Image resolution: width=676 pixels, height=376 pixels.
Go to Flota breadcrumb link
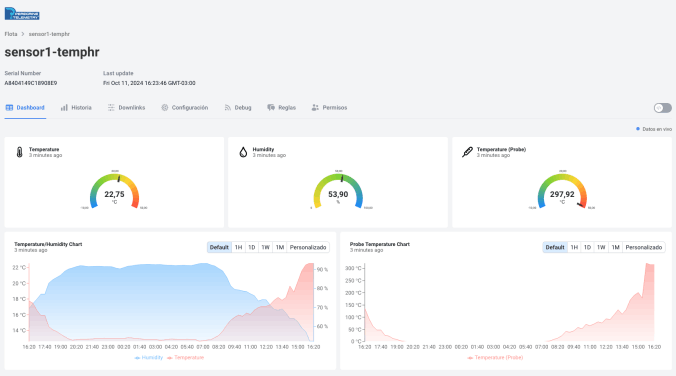click(11, 34)
